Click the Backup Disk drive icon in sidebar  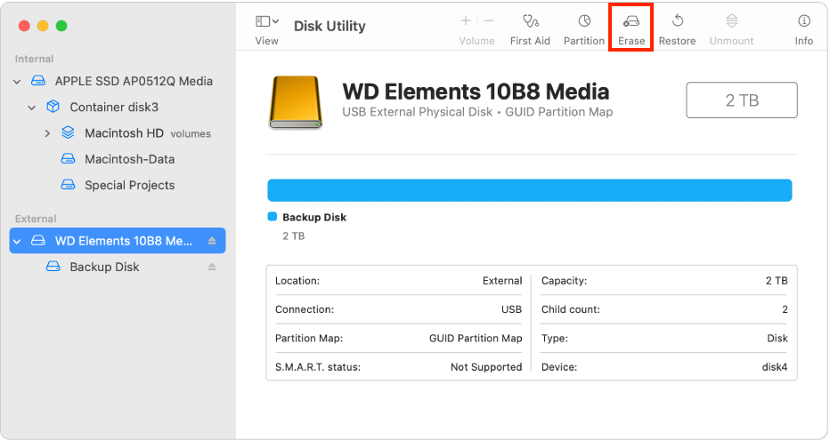coord(53,266)
